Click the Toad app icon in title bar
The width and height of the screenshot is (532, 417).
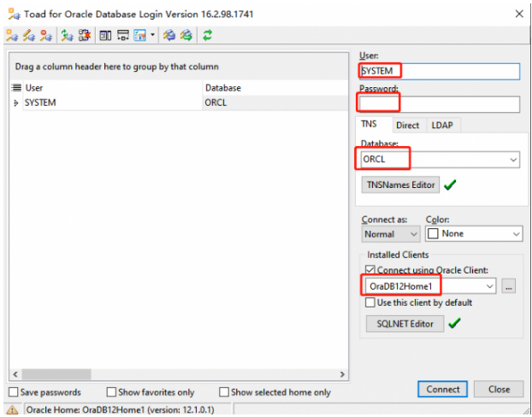(x=14, y=15)
